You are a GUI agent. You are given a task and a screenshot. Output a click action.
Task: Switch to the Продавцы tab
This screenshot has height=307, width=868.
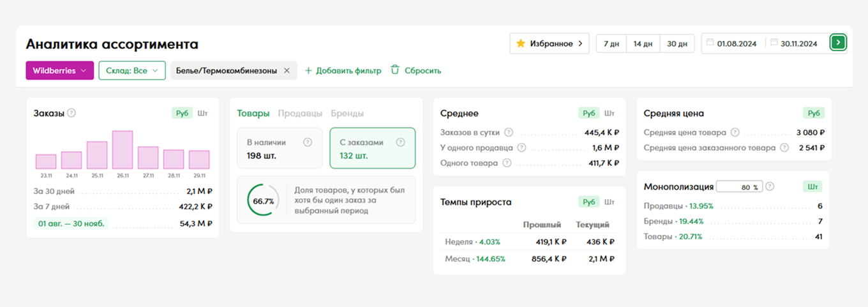click(299, 113)
